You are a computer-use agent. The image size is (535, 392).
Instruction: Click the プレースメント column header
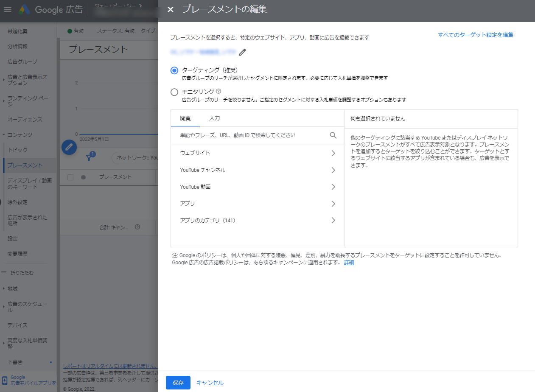point(115,177)
